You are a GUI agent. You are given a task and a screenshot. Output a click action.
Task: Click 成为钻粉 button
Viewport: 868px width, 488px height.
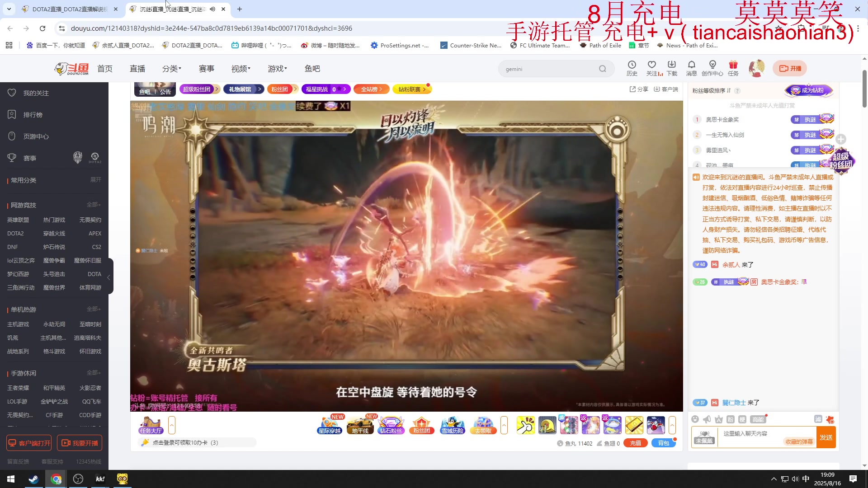click(809, 90)
